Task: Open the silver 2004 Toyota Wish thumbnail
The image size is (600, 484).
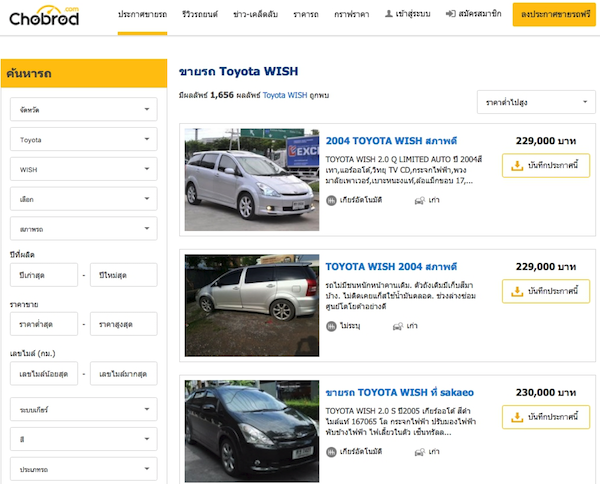Action: point(252,179)
